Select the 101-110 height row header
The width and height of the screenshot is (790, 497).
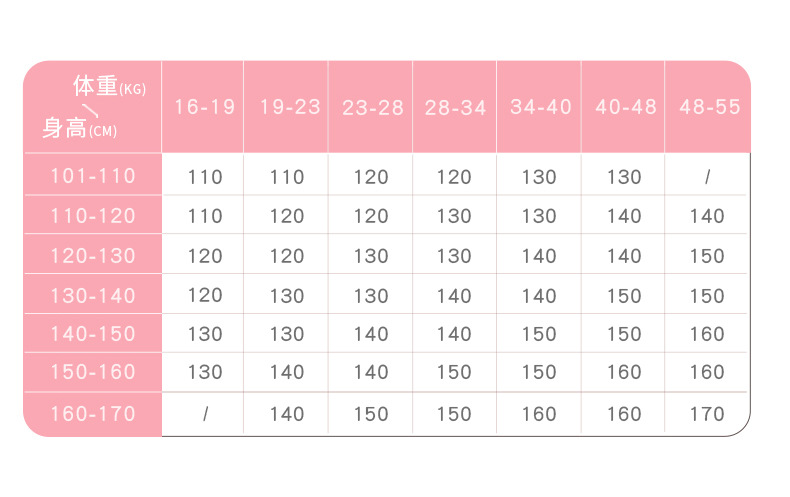click(93, 176)
